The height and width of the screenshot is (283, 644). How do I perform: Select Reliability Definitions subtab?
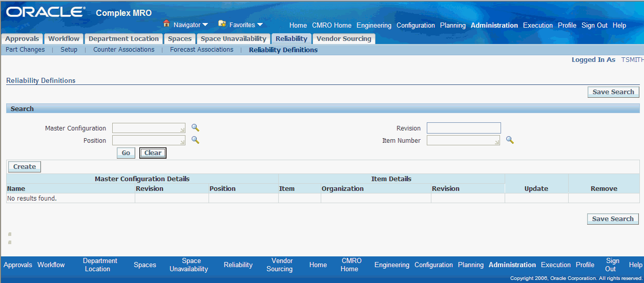[x=283, y=50]
